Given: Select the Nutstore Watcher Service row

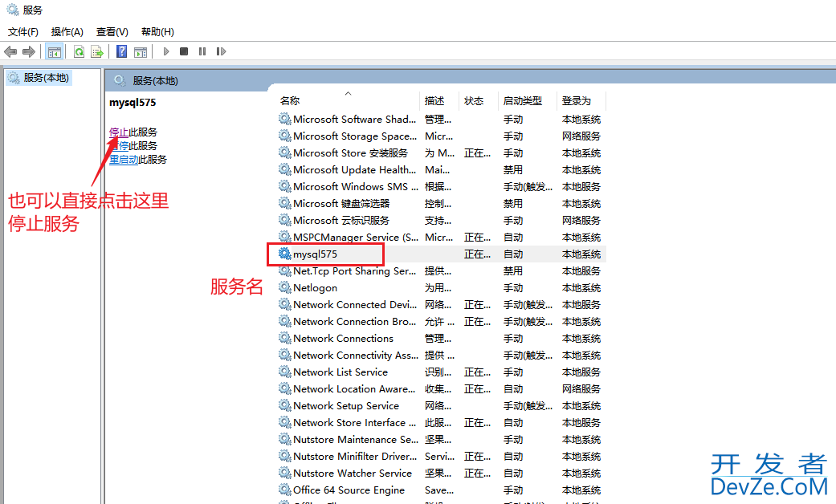Looking at the screenshot, I should pos(442,474).
